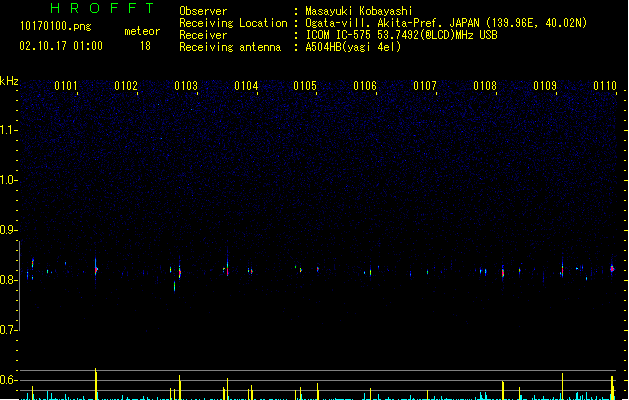Click the tallest yellow peak near 0101
Viewport: 629px width, 400px height.
click(96, 384)
